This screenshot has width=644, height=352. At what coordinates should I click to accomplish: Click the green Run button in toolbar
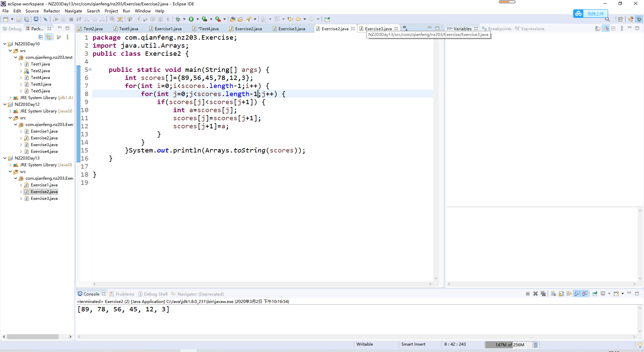191,19
